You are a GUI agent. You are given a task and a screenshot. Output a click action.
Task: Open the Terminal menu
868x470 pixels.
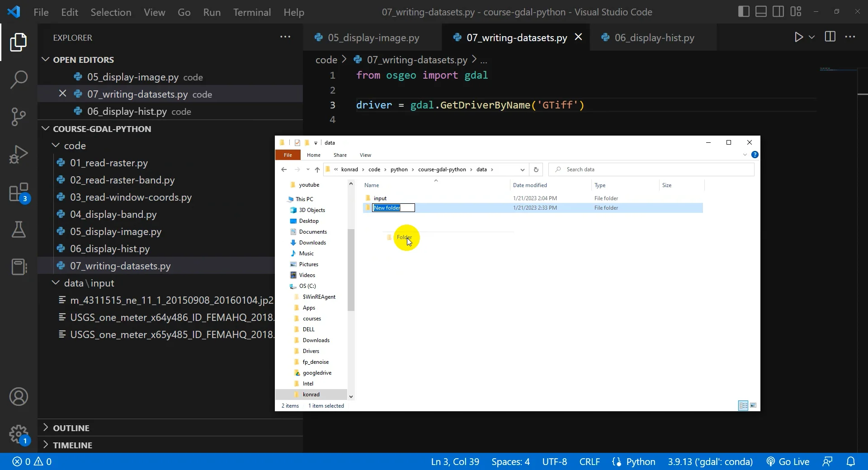252,12
